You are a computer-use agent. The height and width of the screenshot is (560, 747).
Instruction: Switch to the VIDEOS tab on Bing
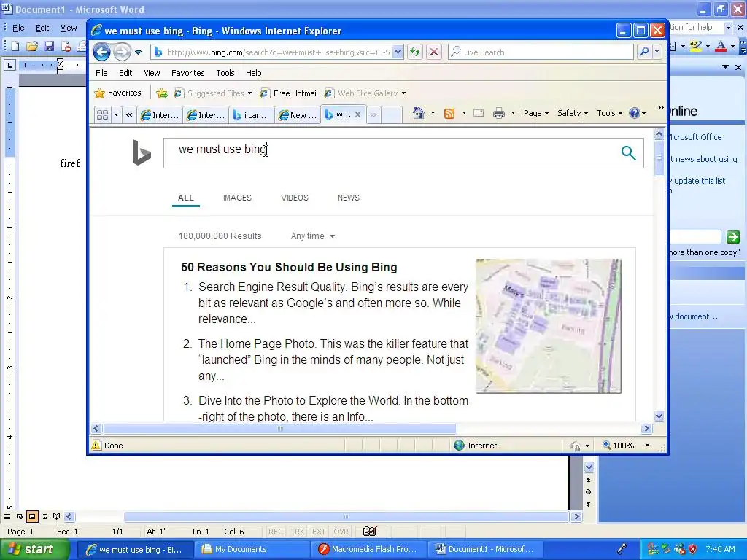pos(295,198)
